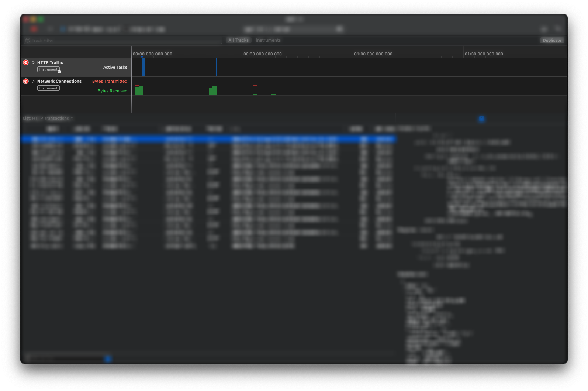The height and width of the screenshot is (391, 588).
Task: Toggle the blue checkbox above the detail pane
Action: [x=481, y=119]
